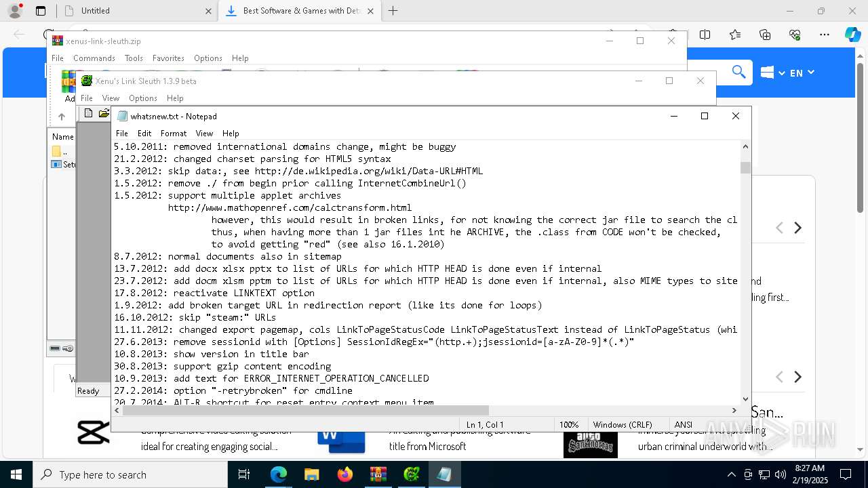Show hidden system tray icons
Image resolution: width=868 pixels, height=488 pixels.
(731, 474)
